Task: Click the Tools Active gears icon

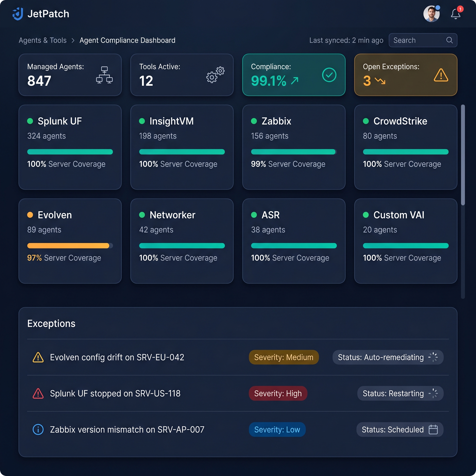Action: coord(215,75)
